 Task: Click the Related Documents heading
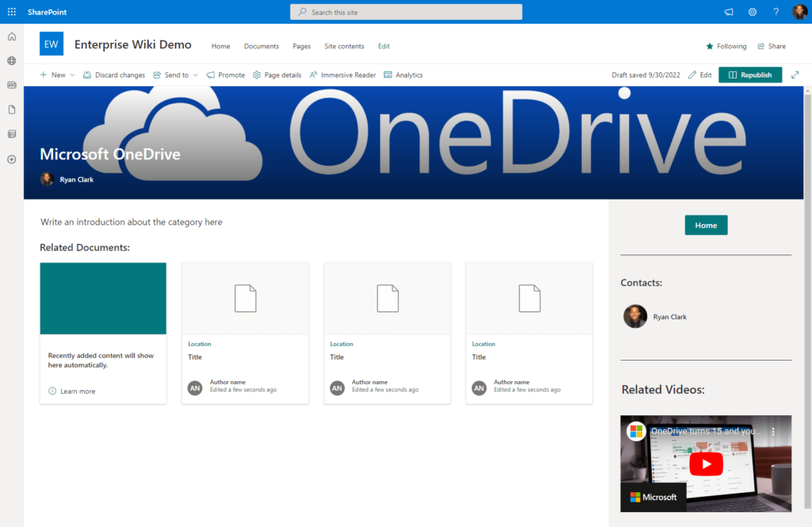coord(85,247)
